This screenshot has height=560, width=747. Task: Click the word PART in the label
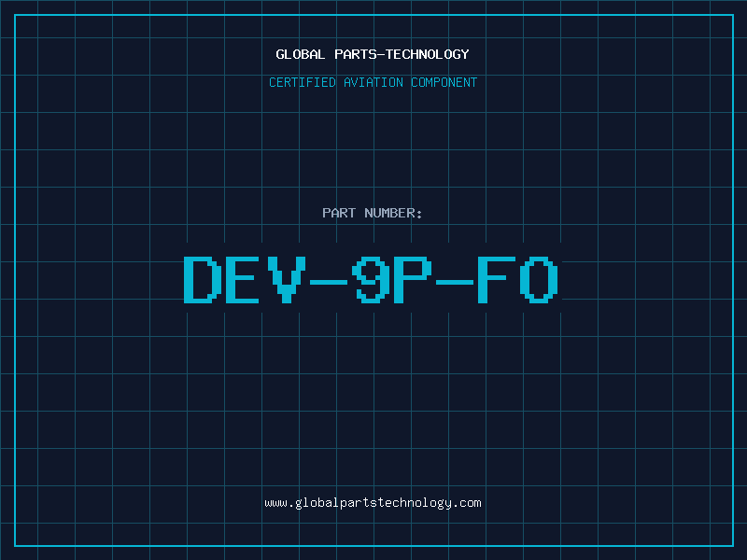click(339, 213)
